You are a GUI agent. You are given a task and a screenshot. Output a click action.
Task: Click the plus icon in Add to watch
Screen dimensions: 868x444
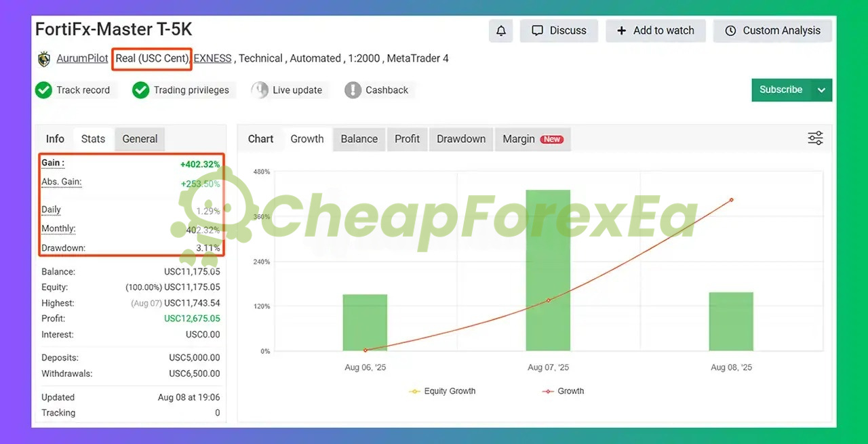622,31
